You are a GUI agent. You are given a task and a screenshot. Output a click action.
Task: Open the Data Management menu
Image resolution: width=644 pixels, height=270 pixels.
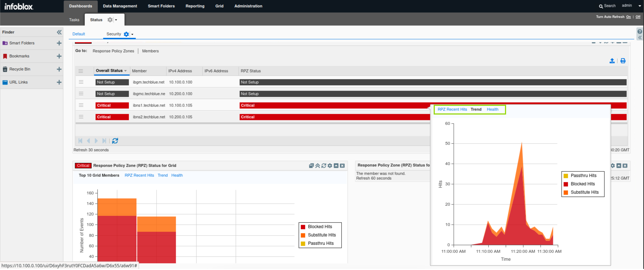tap(120, 6)
